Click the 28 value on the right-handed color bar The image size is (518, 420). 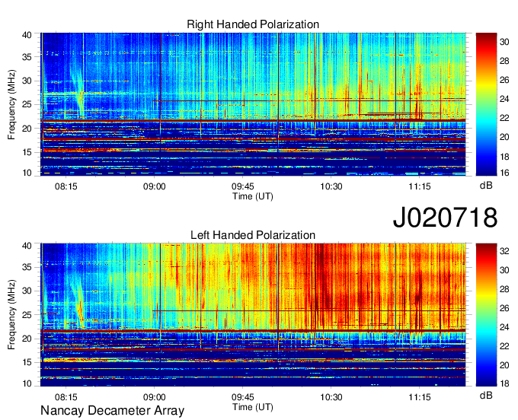click(x=504, y=61)
